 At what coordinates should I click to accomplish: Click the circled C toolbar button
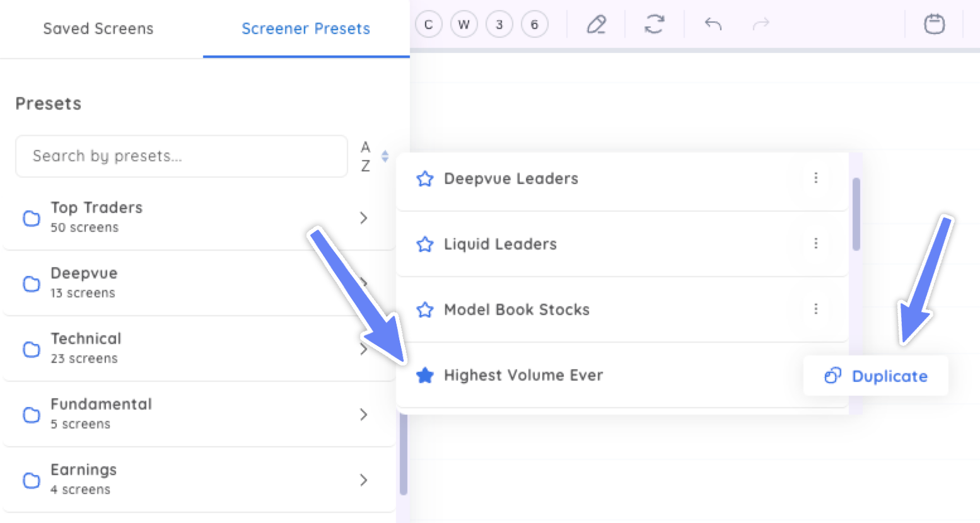429,25
